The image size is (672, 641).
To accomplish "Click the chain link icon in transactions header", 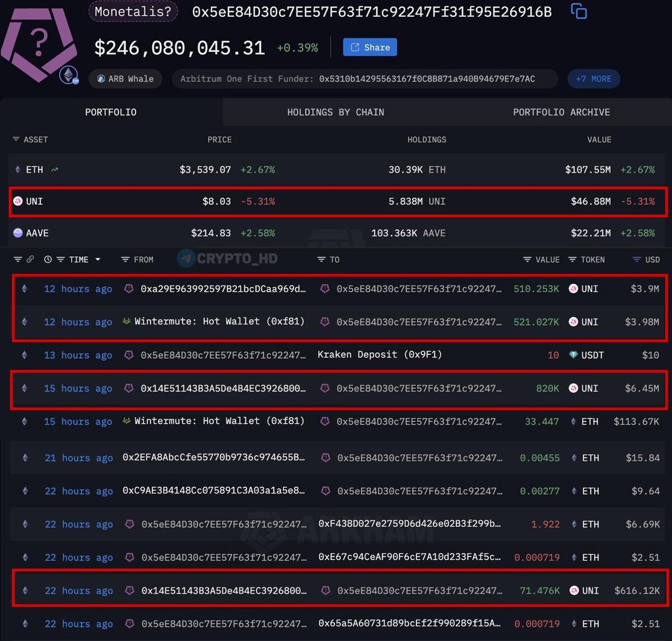I will [x=30, y=259].
